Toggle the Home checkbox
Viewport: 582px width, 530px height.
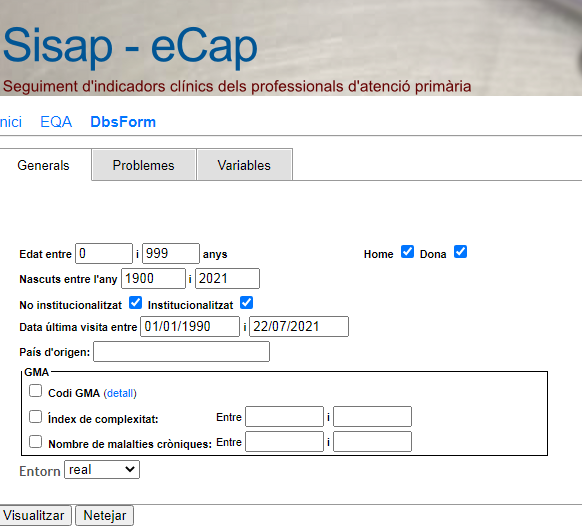(x=407, y=252)
